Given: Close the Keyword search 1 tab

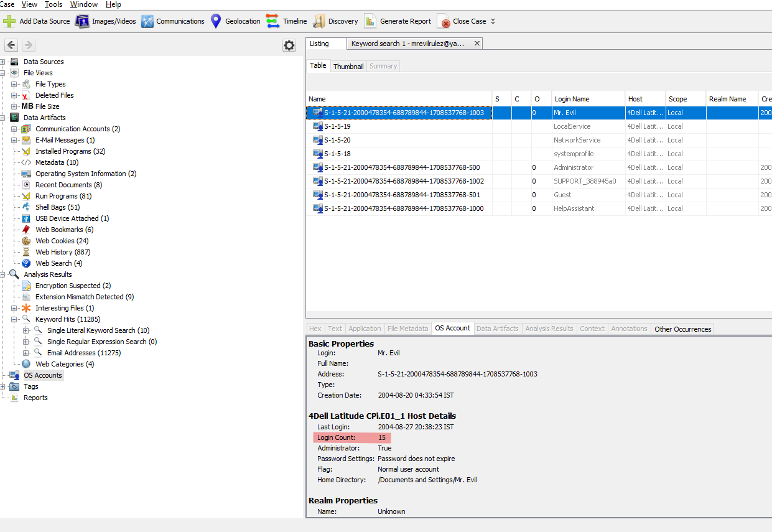Looking at the screenshot, I should [476, 43].
